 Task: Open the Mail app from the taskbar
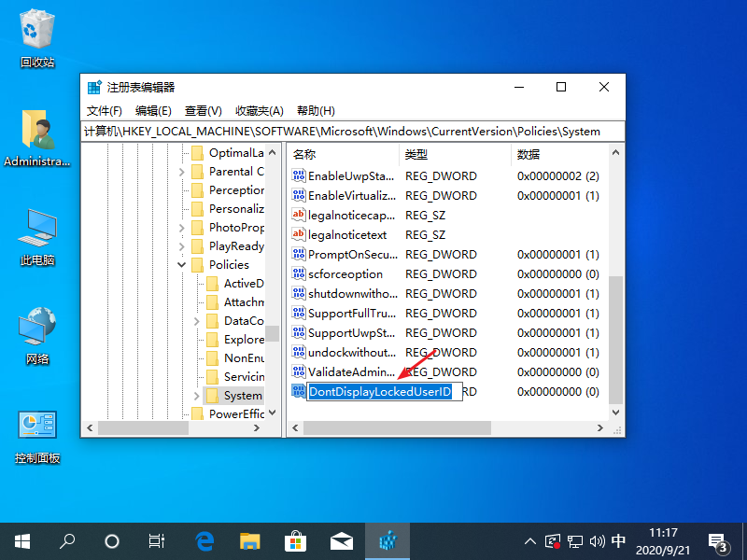coord(341,540)
